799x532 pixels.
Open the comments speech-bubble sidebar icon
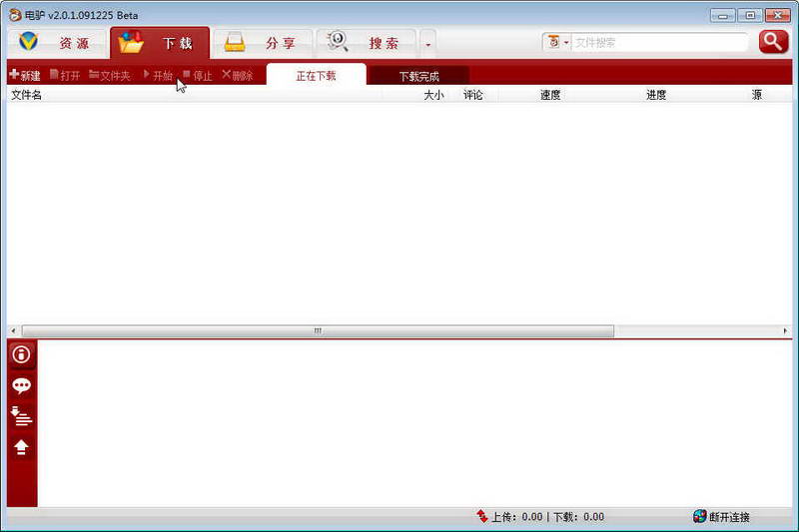(21, 386)
